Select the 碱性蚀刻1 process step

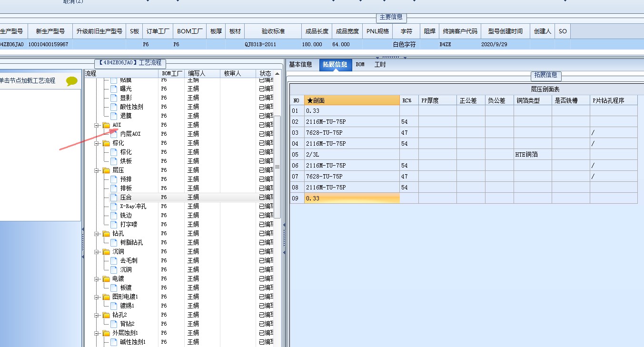[133, 342]
